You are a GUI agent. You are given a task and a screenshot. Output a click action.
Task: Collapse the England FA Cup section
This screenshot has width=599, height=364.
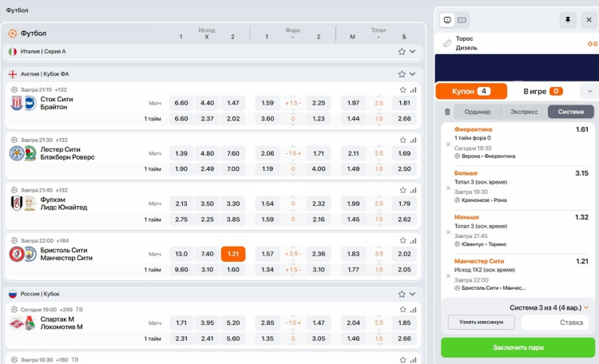(413, 74)
